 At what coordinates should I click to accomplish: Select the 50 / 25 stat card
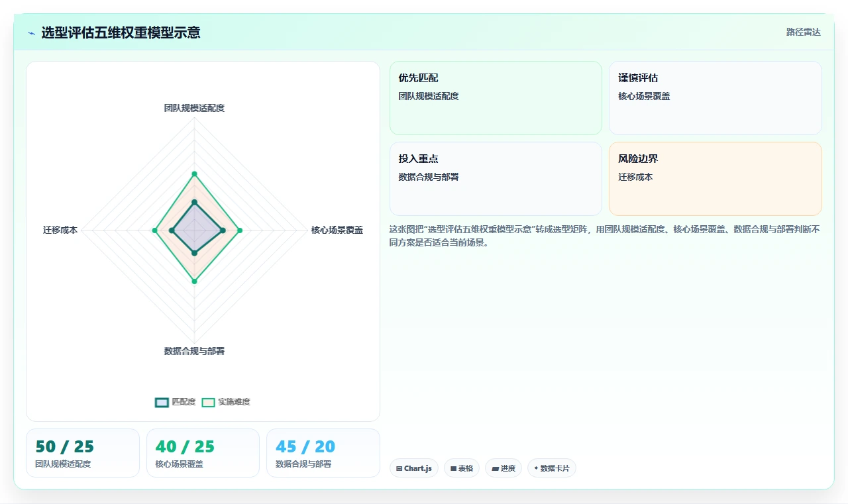tap(83, 453)
